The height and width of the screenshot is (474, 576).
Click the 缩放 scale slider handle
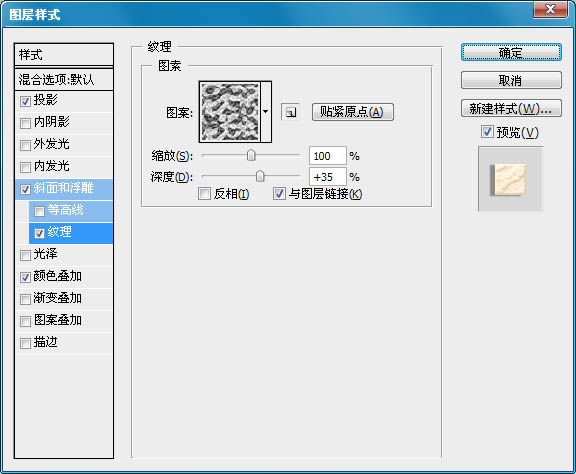251,155
